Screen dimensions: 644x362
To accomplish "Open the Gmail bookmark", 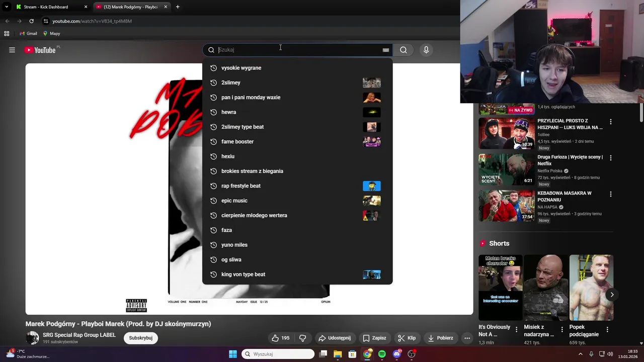I will pyautogui.click(x=28, y=34).
